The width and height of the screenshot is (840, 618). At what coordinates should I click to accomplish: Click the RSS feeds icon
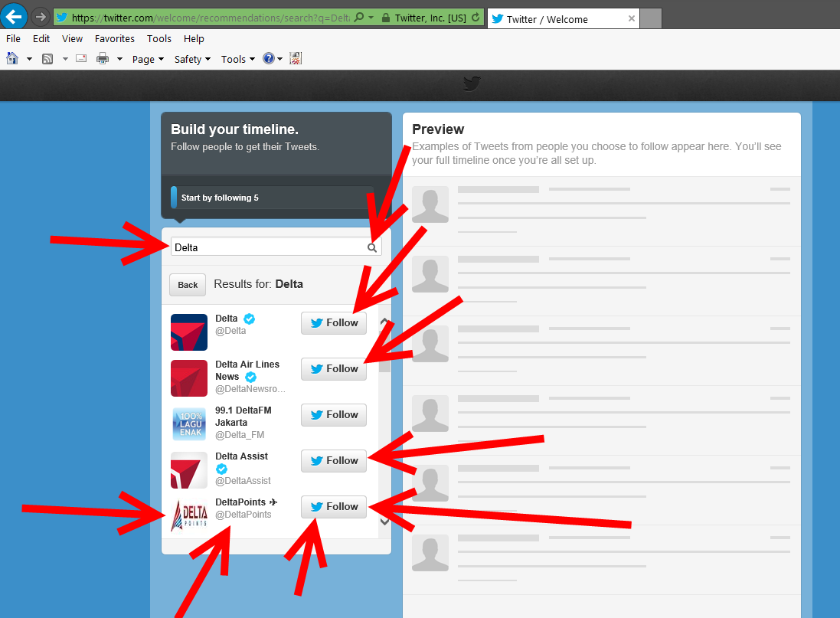[x=47, y=59]
